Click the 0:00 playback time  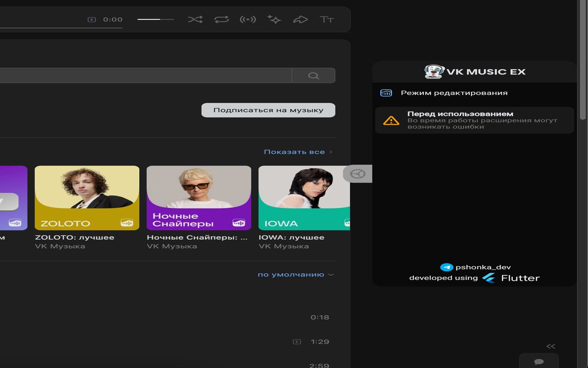click(113, 19)
